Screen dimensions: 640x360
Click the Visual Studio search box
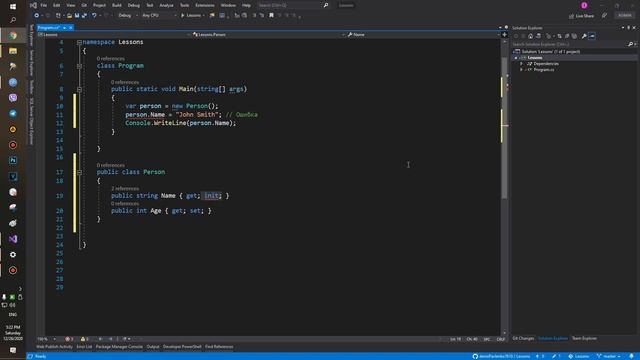[x=293, y=5]
